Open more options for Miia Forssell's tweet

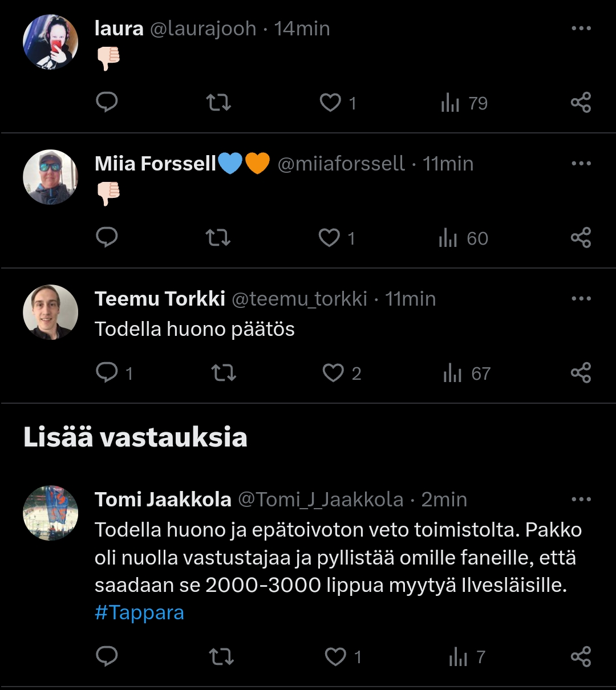[581, 164]
